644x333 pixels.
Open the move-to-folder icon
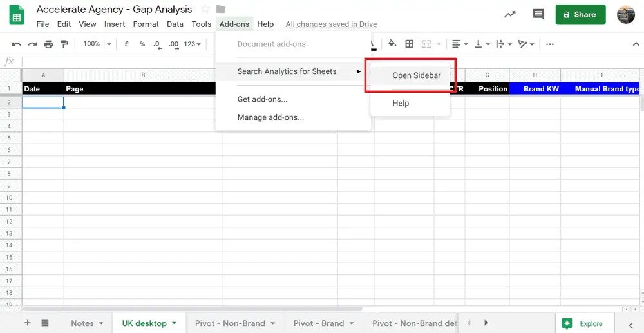click(x=221, y=9)
